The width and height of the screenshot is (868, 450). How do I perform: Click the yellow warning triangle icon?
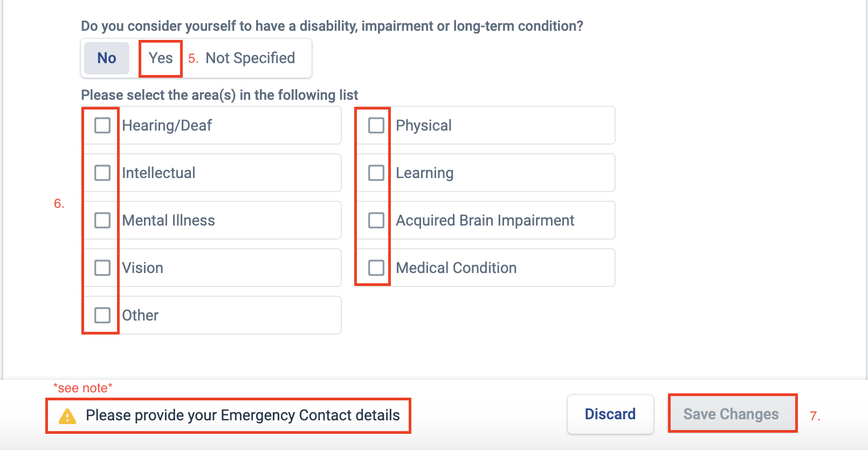(x=67, y=416)
